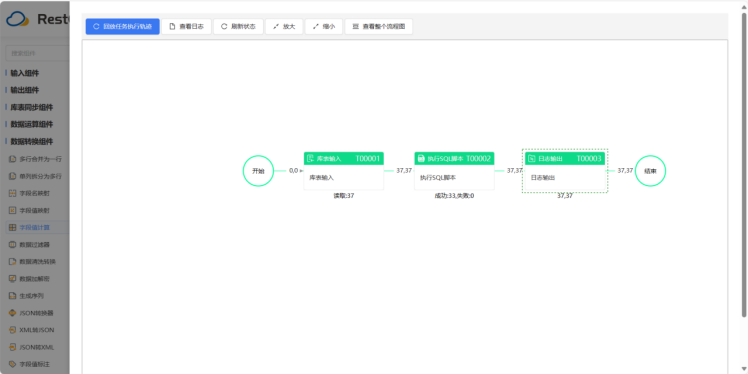Select node ID text T00002
748x374 pixels.
478,158
